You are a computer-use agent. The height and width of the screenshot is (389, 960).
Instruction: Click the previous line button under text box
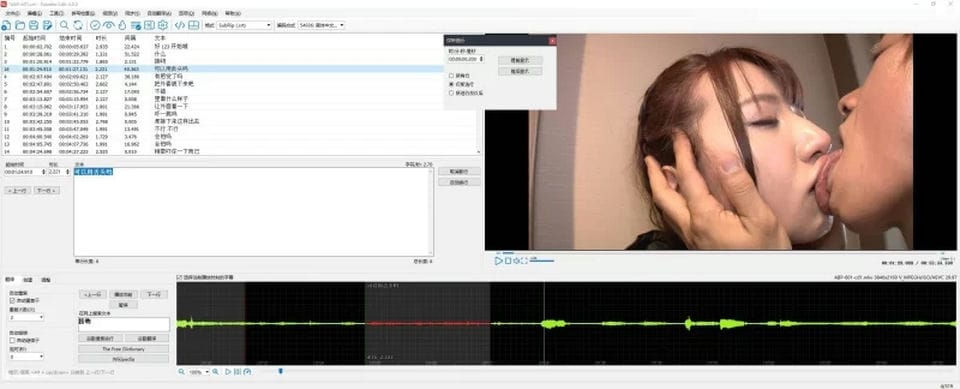tap(18, 191)
